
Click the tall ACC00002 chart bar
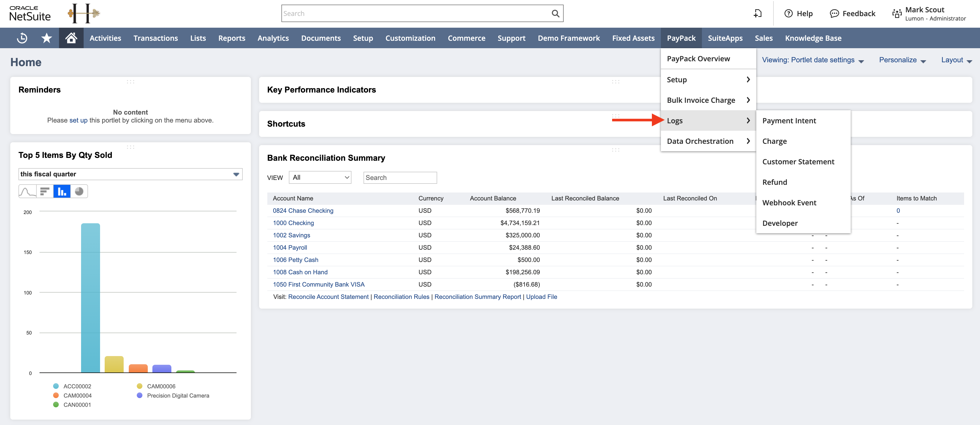pos(91,298)
